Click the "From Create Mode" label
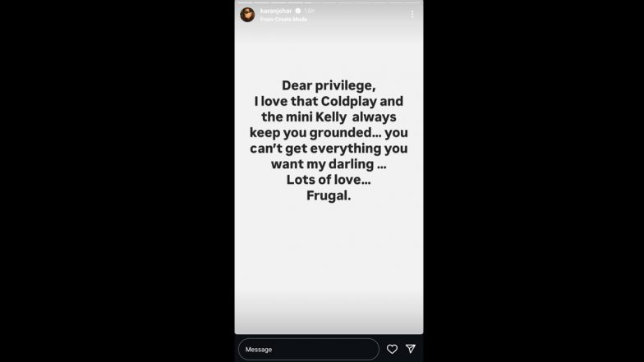Viewport: 644px width, 362px height. [283, 19]
